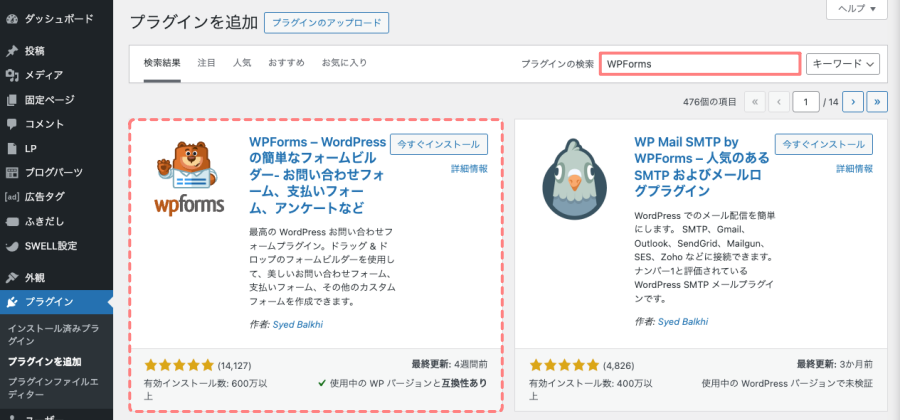The height and width of the screenshot is (420, 900).
Task: Open SWELL設定 in the sidebar
Action: [51, 246]
